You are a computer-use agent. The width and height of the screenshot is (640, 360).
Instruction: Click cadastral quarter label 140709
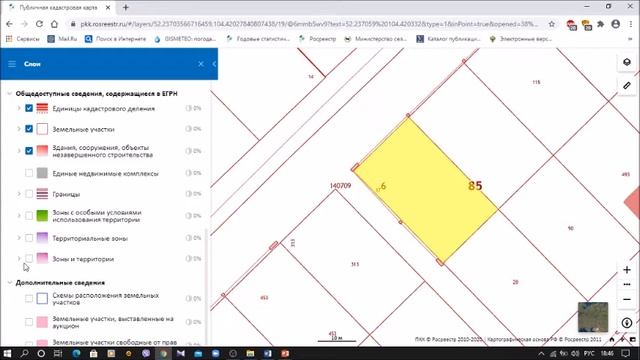click(340, 185)
